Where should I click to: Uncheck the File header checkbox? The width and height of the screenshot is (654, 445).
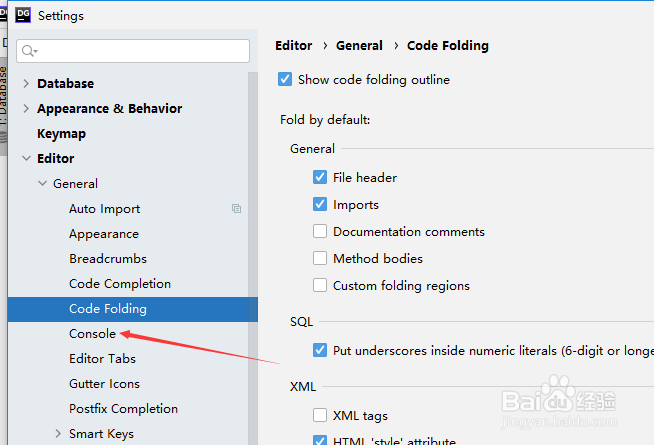pyautogui.click(x=320, y=177)
